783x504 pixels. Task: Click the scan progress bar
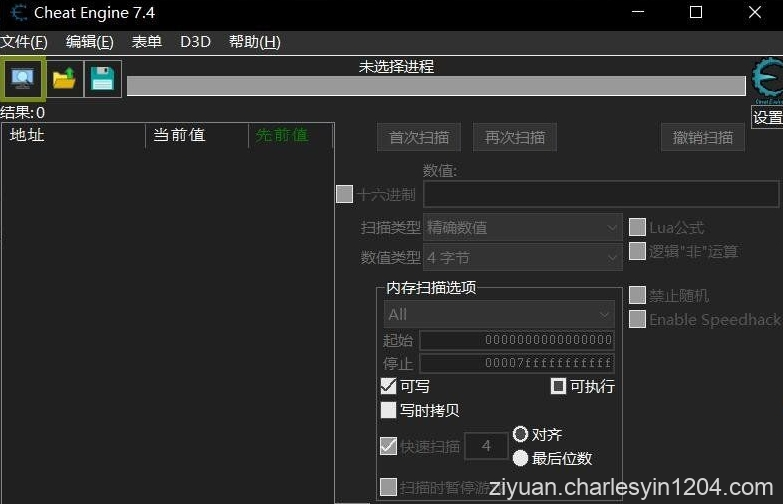click(x=436, y=85)
